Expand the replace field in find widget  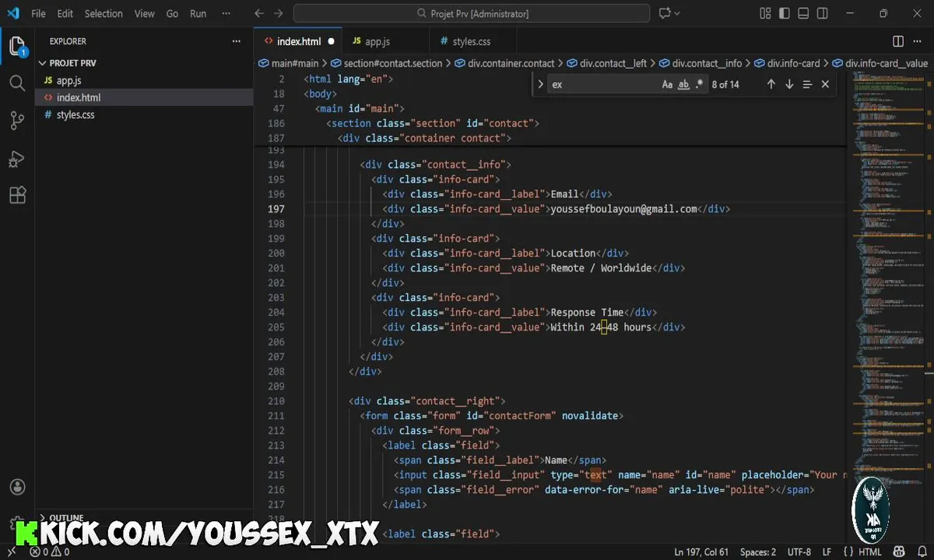540,84
